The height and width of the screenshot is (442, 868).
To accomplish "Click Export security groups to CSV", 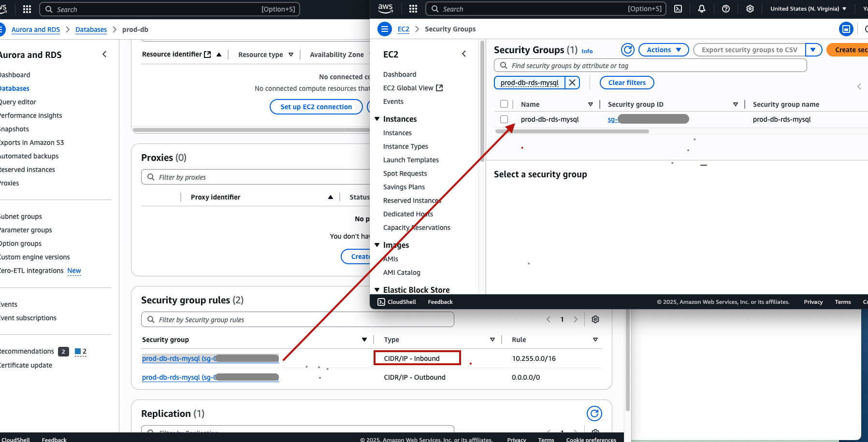I will pyautogui.click(x=750, y=50).
